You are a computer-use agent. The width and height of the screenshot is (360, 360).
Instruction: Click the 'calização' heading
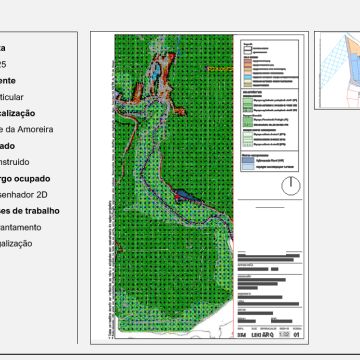point(17,113)
